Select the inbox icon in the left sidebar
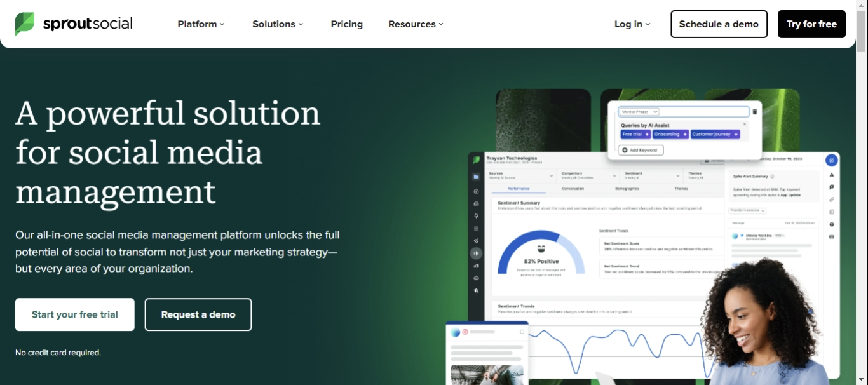The width and height of the screenshot is (868, 385). click(x=476, y=203)
